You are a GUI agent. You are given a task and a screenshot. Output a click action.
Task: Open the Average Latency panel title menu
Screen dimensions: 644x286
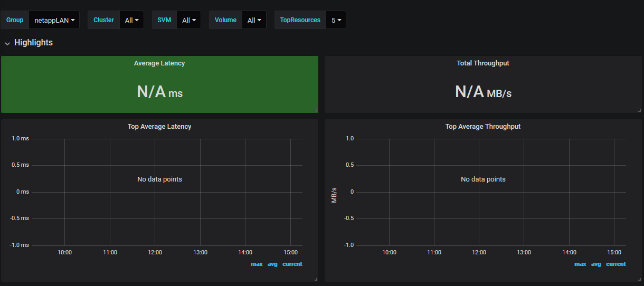tap(159, 63)
